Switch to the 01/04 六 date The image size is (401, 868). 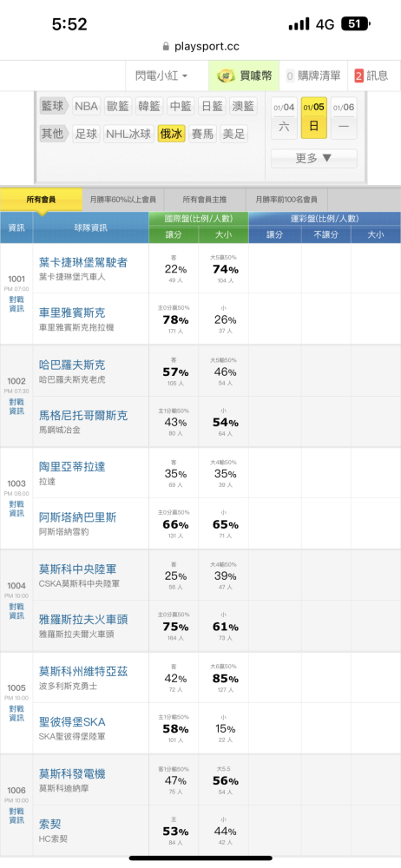284,117
